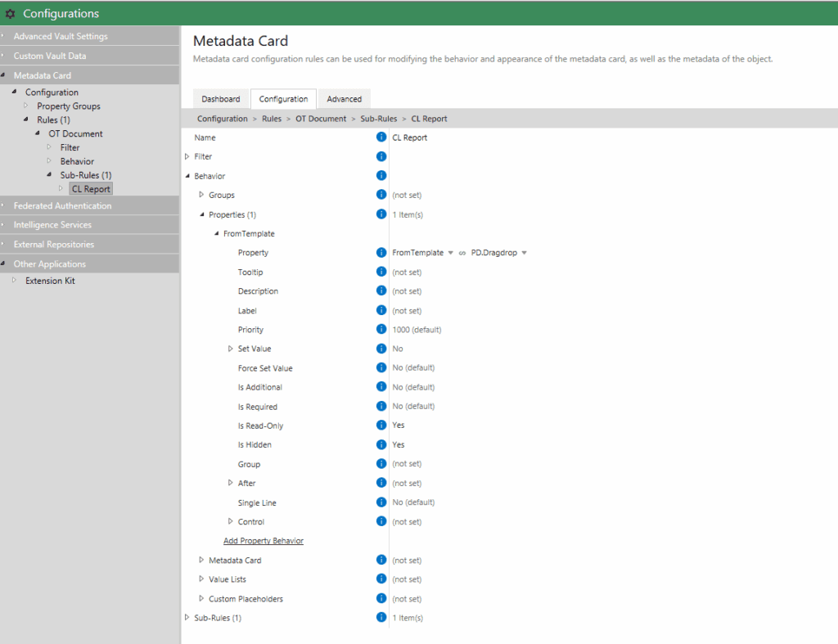The height and width of the screenshot is (644, 838).
Task: Toggle the Is Read-Only Yes value
Action: tap(399, 426)
